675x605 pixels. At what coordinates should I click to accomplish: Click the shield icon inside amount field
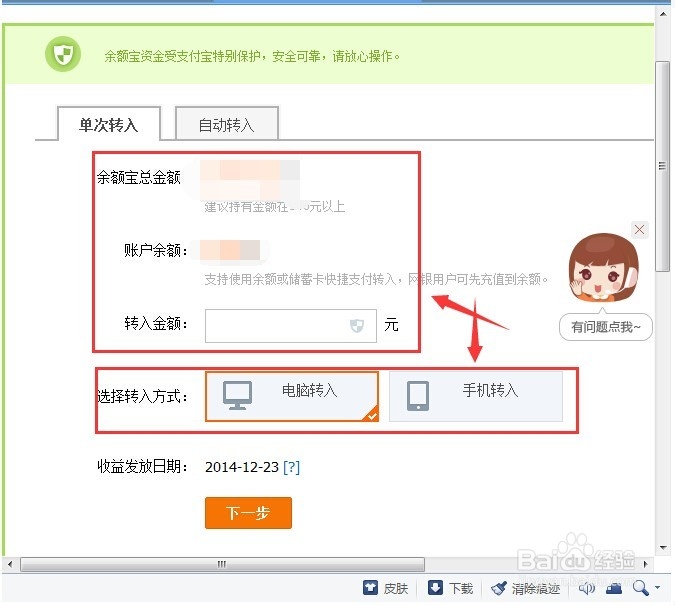point(357,326)
